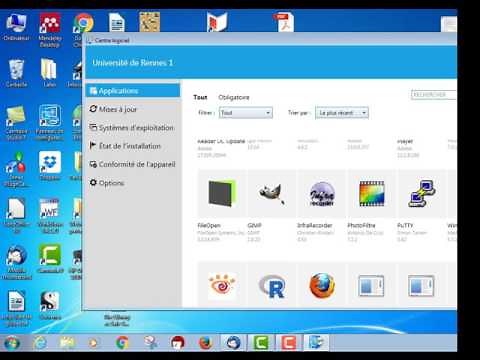
Task: Launch Google Chrome from the taskbar
Action: (122, 343)
